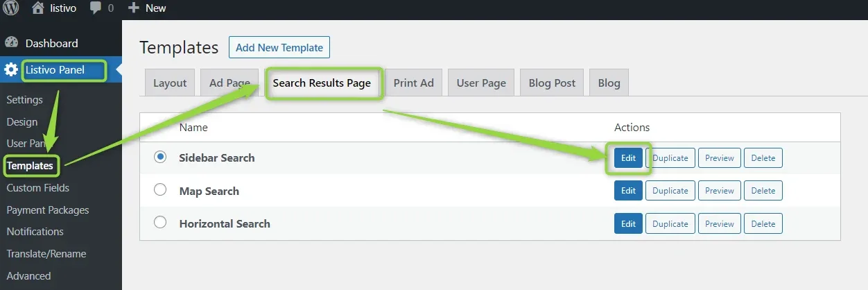Switch to the Ad Page tab

[229, 83]
